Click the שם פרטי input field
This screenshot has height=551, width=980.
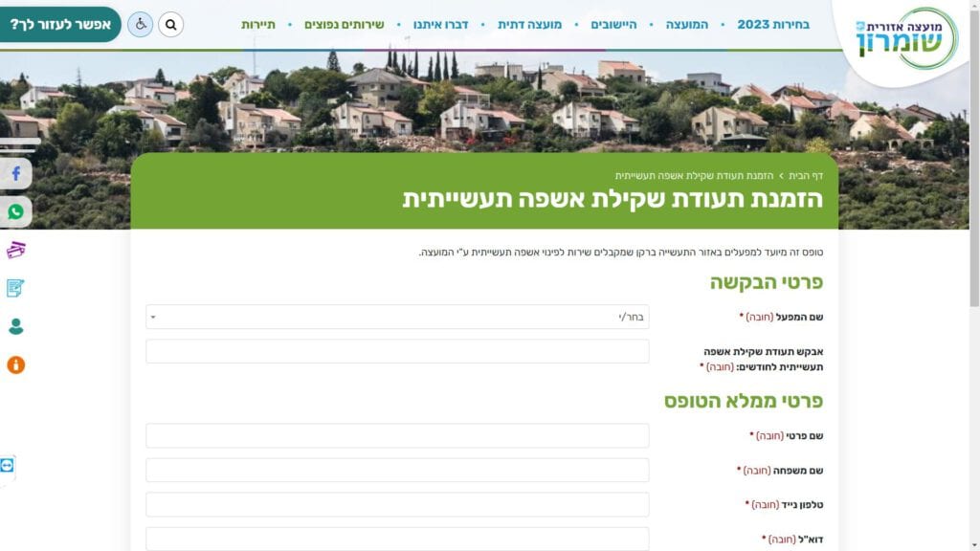click(397, 436)
